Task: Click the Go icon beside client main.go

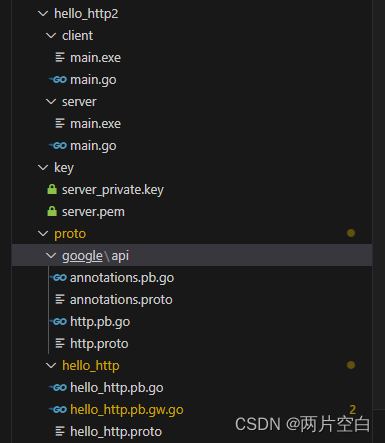Action: (58, 80)
